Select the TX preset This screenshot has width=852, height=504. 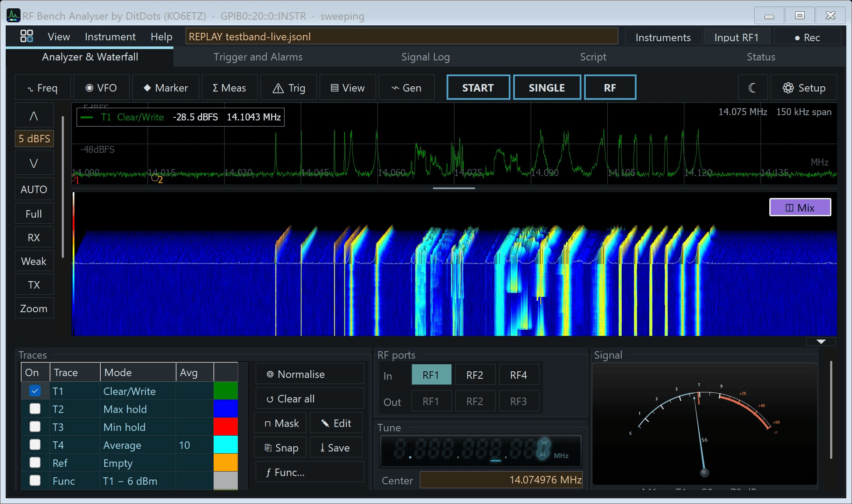point(34,285)
